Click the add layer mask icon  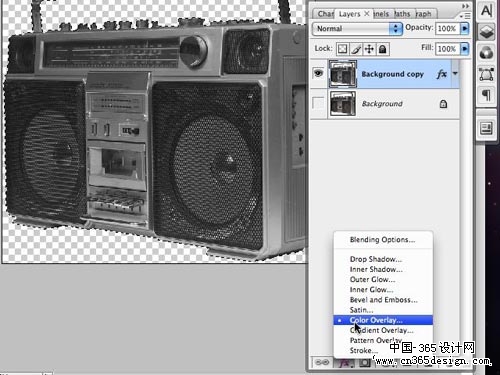click(365, 363)
